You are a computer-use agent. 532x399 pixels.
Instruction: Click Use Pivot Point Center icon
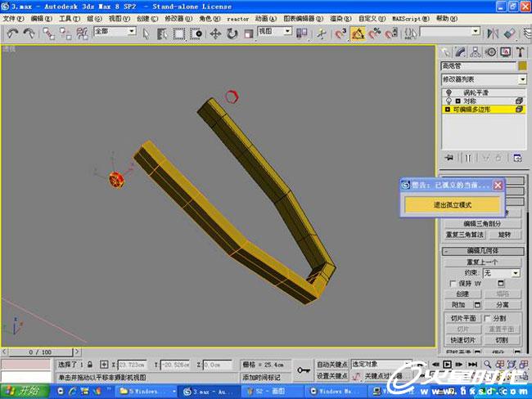[x=302, y=34]
